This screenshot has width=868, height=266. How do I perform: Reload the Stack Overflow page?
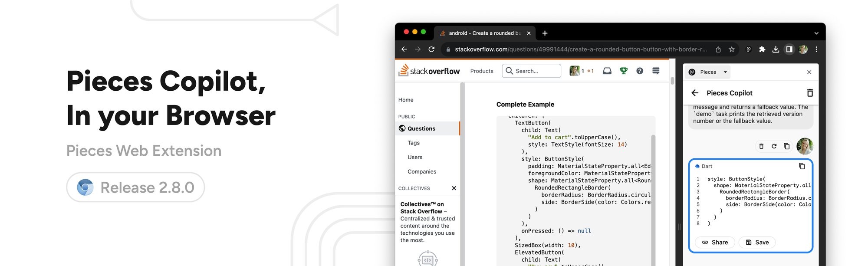(431, 49)
